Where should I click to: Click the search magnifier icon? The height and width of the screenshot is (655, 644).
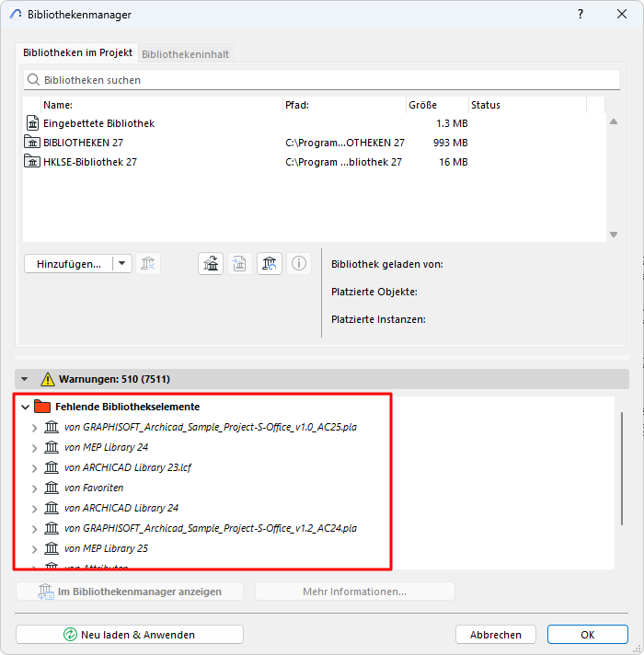[33, 79]
